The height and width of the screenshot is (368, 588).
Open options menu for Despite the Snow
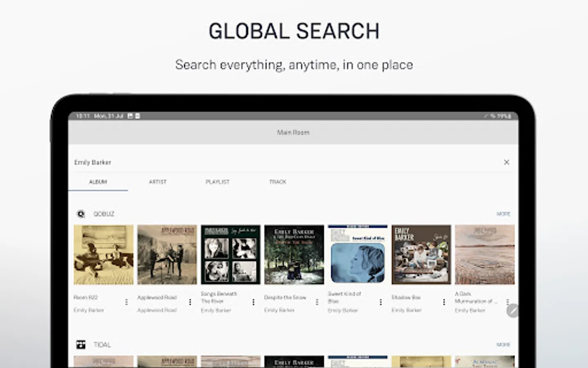pos(317,302)
